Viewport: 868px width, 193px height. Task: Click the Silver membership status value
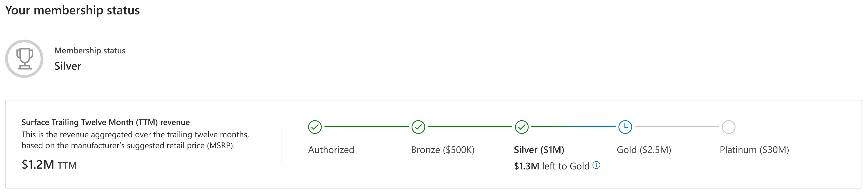(68, 66)
